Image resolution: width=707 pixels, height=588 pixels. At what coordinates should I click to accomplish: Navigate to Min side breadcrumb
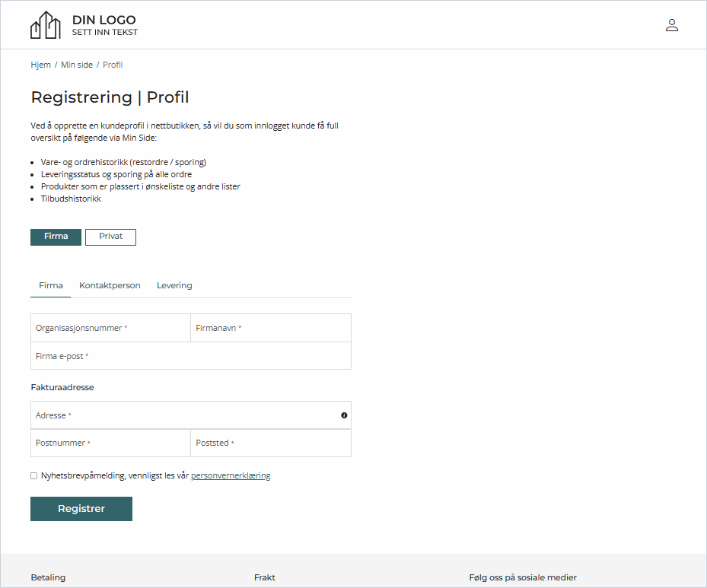point(77,65)
